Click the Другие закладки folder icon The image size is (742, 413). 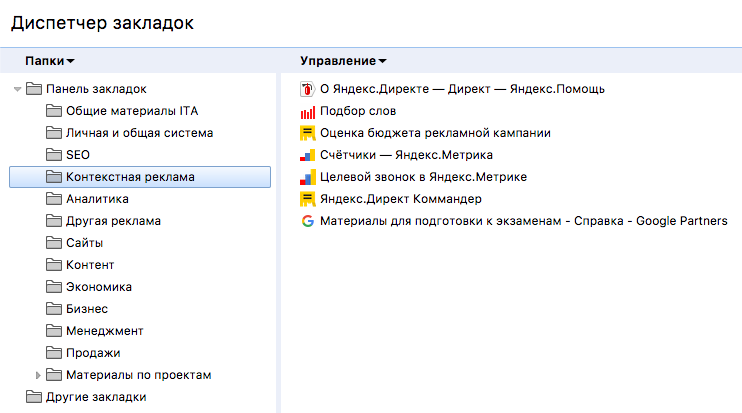click(34, 397)
